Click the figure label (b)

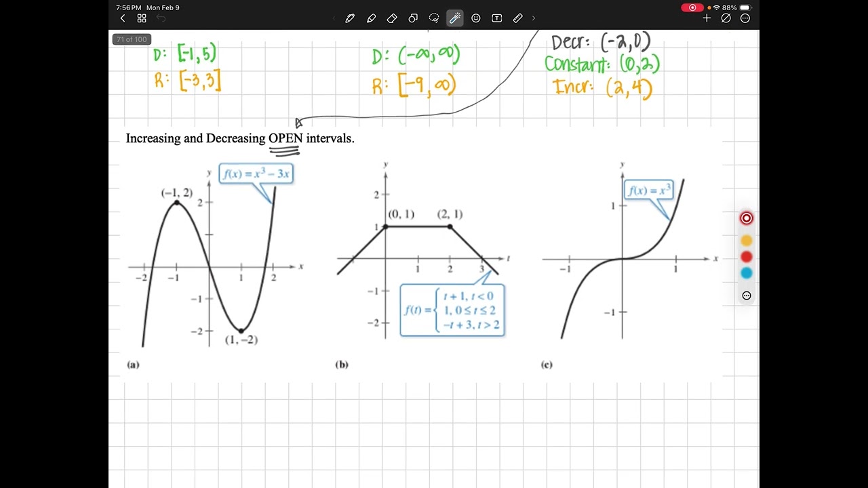pos(342,365)
